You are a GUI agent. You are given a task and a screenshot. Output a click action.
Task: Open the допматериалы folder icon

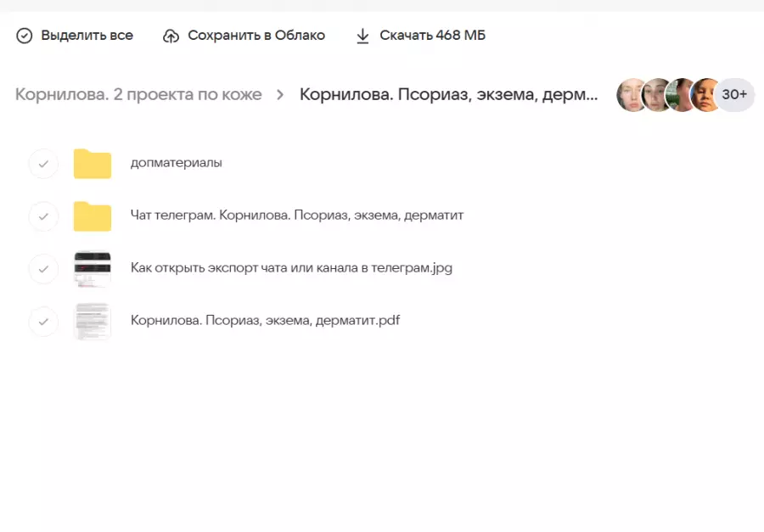93,163
